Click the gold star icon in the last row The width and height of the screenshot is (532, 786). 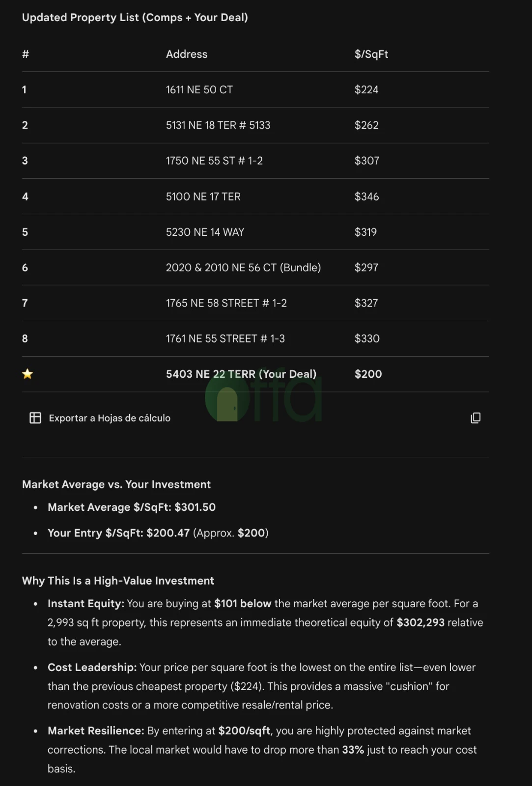click(28, 374)
